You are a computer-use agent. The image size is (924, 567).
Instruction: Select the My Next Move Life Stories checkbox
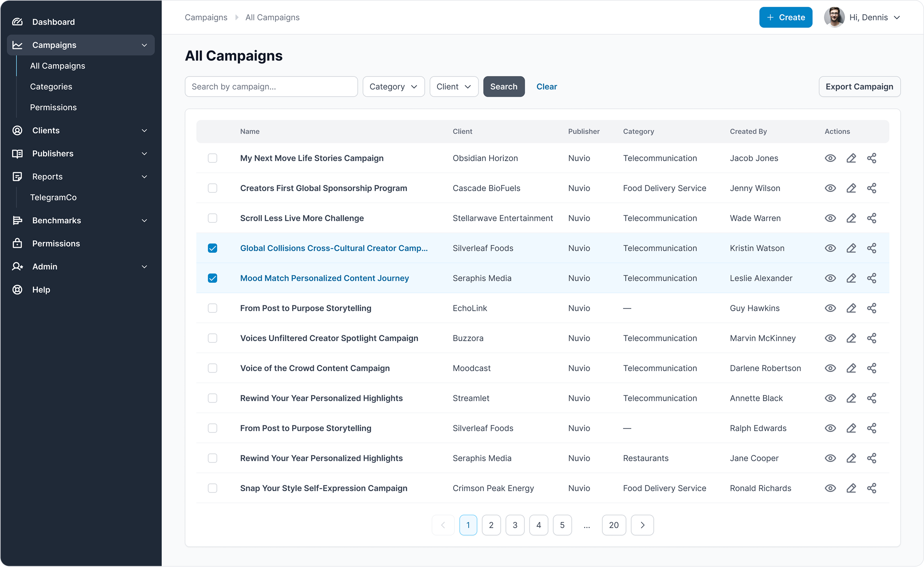tap(213, 158)
